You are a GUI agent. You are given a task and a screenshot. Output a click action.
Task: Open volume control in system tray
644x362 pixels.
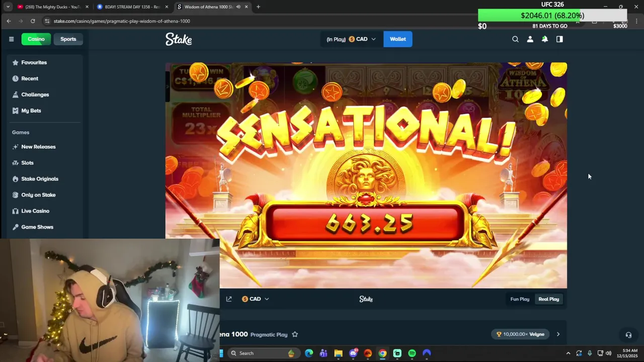pyautogui.click(x=608, y=353)
